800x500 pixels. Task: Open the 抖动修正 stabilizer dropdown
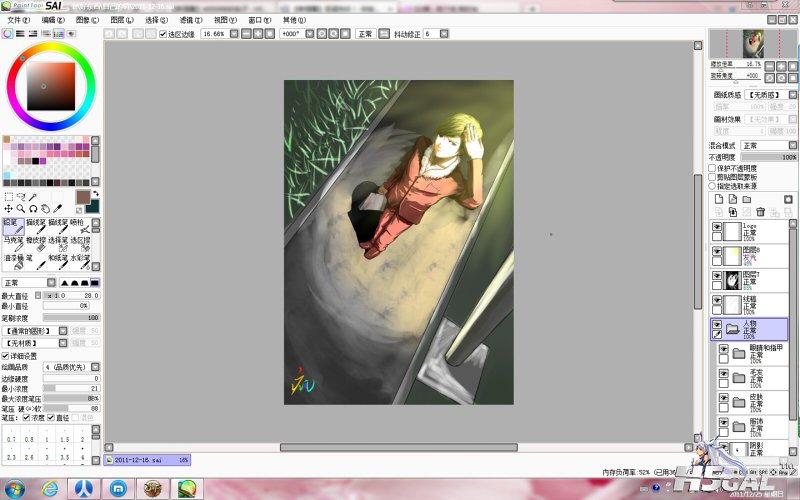[444, 34]
